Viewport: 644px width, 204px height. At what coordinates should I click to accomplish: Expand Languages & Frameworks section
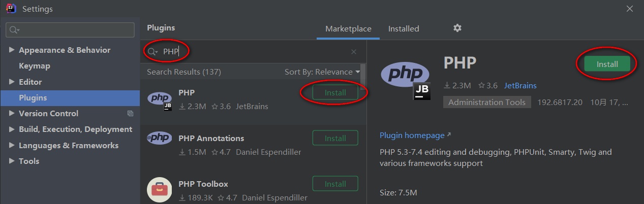12,145
